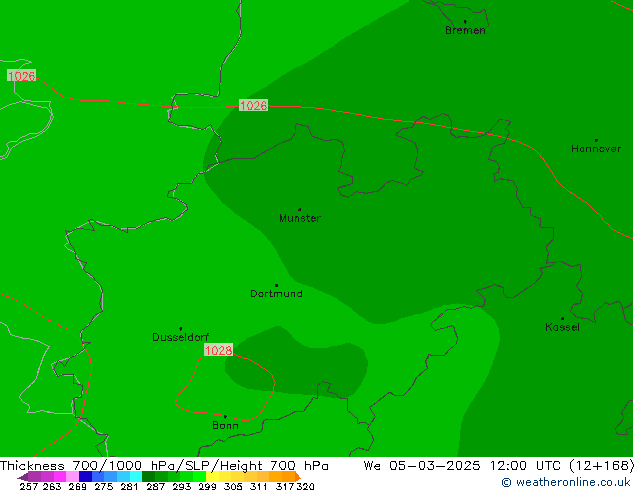Image resolution: width=634 pixels, height=490 pixels.
Task: Pick the darkest green legend swatch
Action: click(148, 476)
